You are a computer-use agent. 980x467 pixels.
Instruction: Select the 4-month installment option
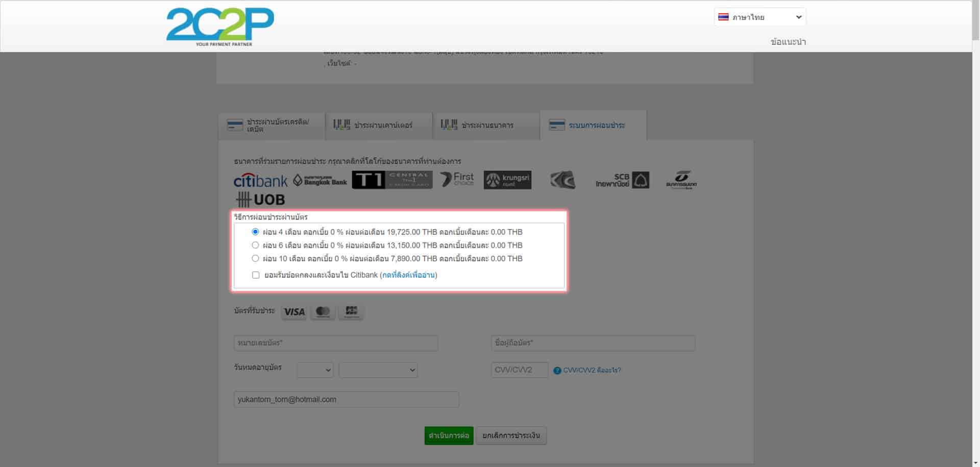point(255,232)
